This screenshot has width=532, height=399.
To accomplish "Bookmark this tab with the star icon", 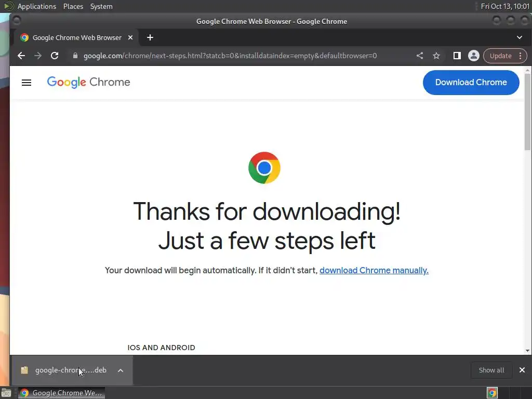I will coord(436,56).
